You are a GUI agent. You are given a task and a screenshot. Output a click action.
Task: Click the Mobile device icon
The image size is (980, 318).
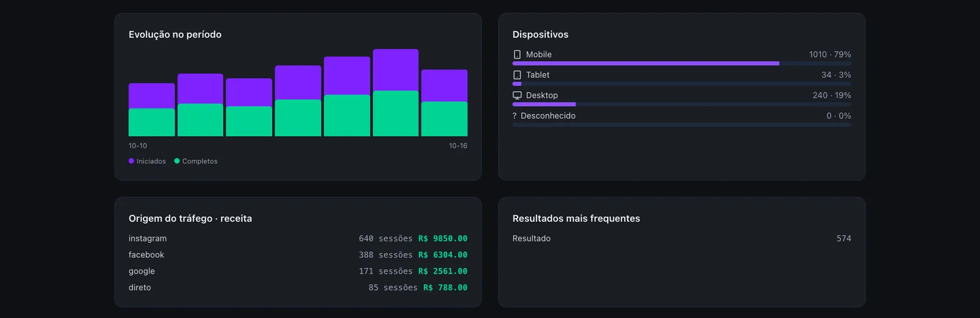[517, 55]
